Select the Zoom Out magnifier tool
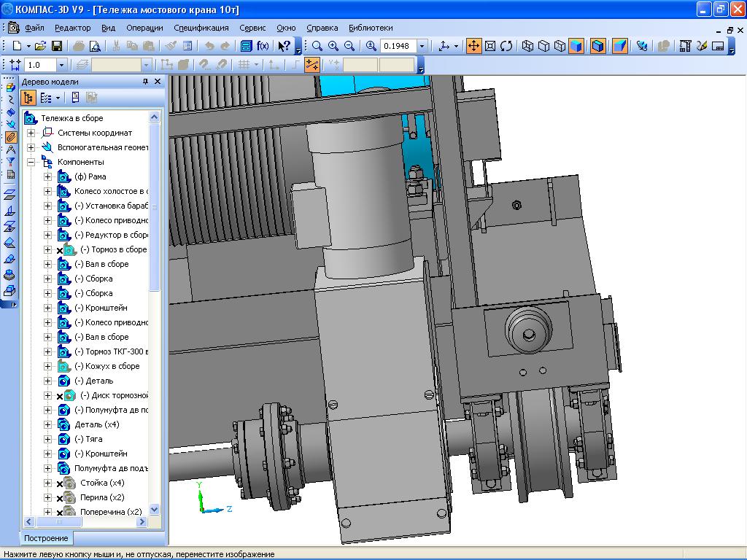 pyautogui.click(x=349, y=46)
